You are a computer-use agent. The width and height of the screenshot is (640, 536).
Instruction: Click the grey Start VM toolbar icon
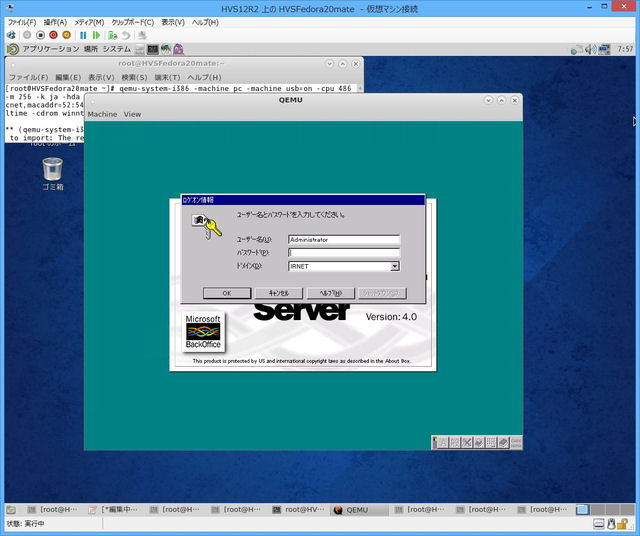coord(27,35)
